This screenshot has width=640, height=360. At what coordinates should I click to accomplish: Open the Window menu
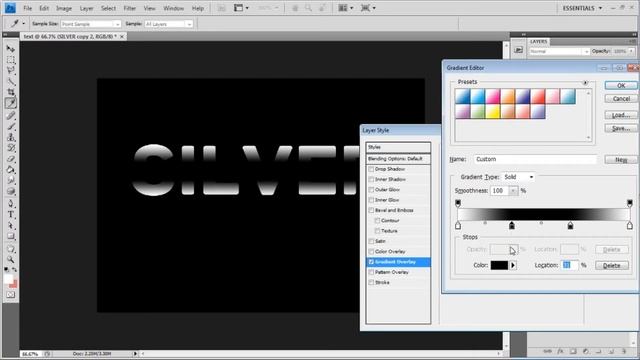[x=173, y=8]
